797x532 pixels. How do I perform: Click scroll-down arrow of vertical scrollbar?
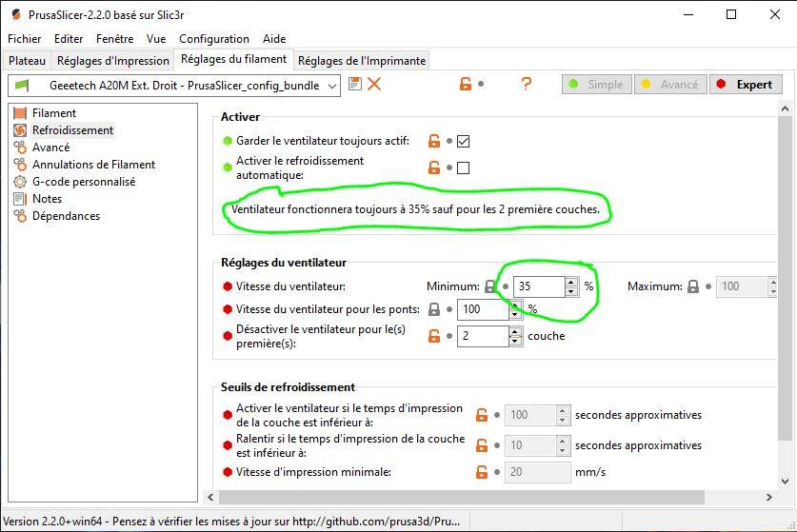[x=785, y=481]
